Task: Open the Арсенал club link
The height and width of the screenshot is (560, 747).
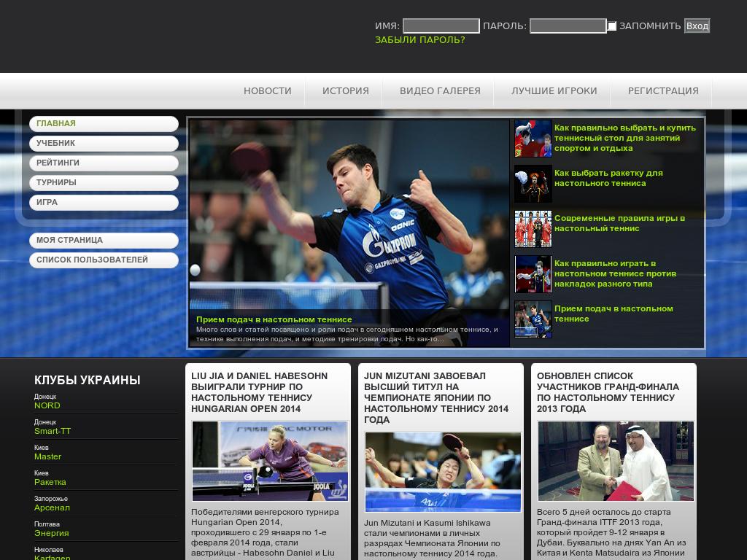Action: tap(52, 508)
